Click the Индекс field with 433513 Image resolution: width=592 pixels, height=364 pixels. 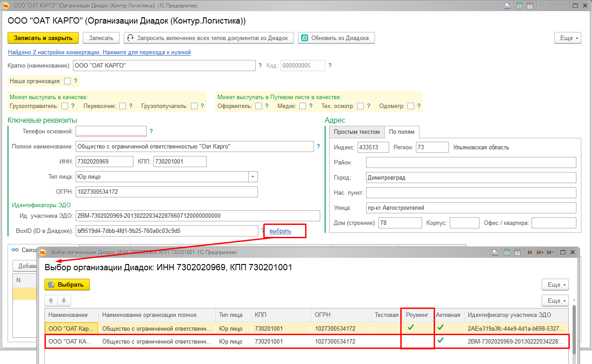[x=373, y=147]
